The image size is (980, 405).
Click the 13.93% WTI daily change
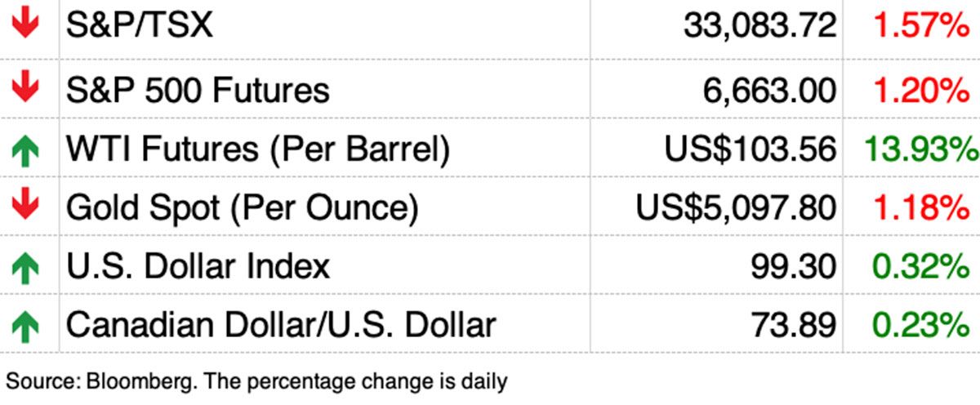click(x=920, y=149)
